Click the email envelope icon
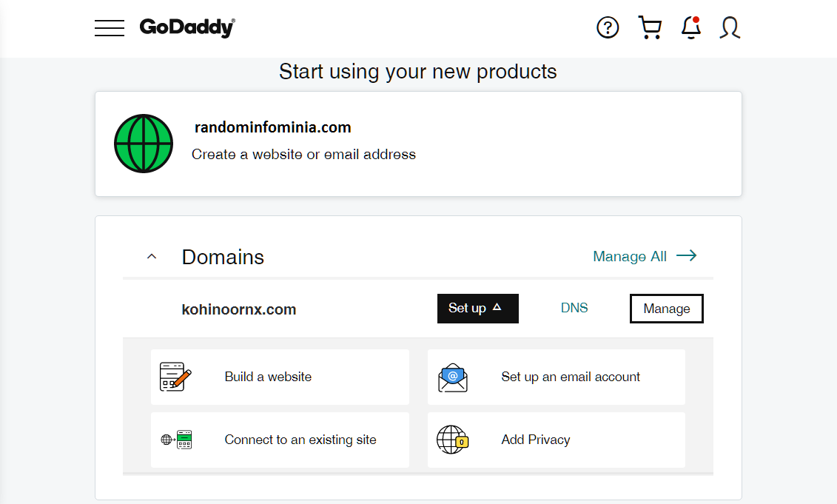The height and width of the screenshot is (504, 837). [453, 377]
